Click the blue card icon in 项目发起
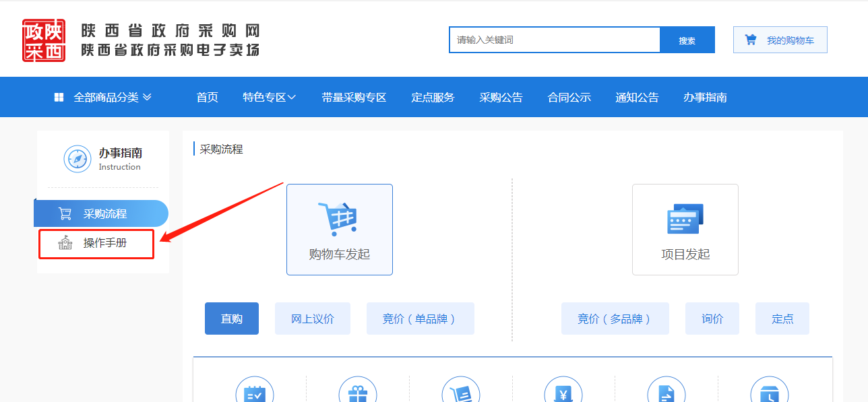868x402 pixels. (685, 218)
